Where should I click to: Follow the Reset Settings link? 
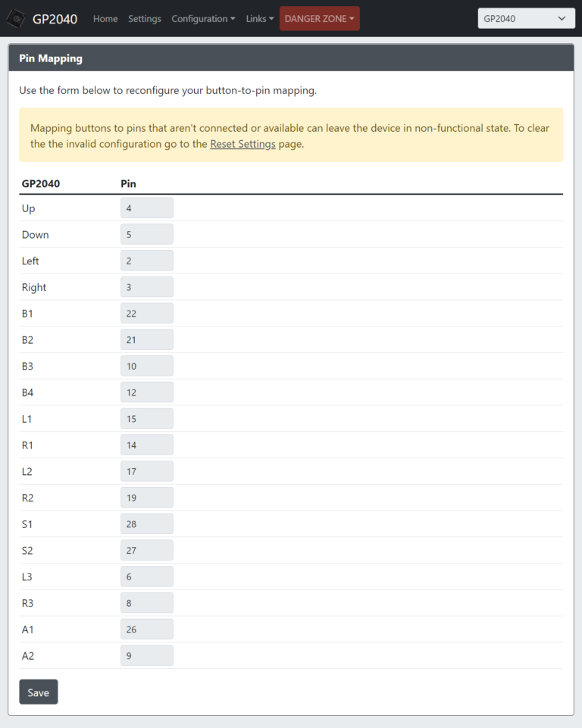click(x=242, y=144)
